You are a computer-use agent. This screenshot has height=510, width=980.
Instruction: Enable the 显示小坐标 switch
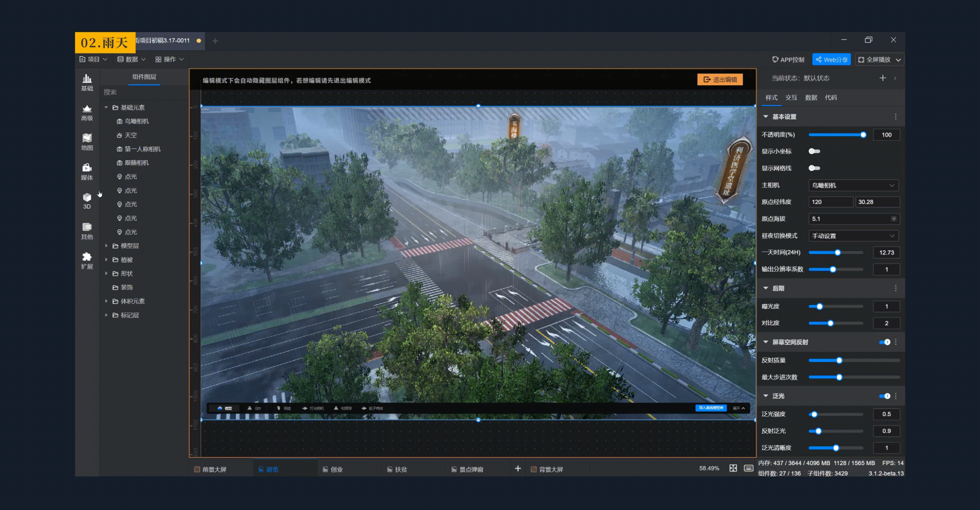(814, 151)
